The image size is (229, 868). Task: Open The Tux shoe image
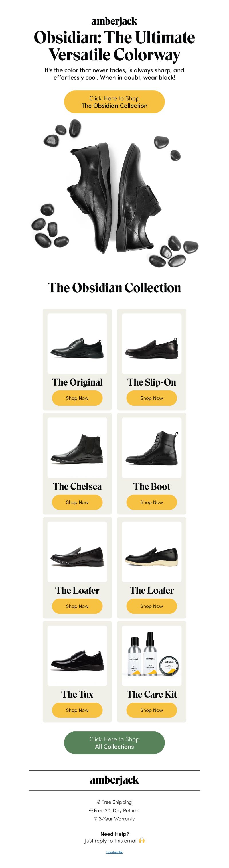(x=77, y=656)
